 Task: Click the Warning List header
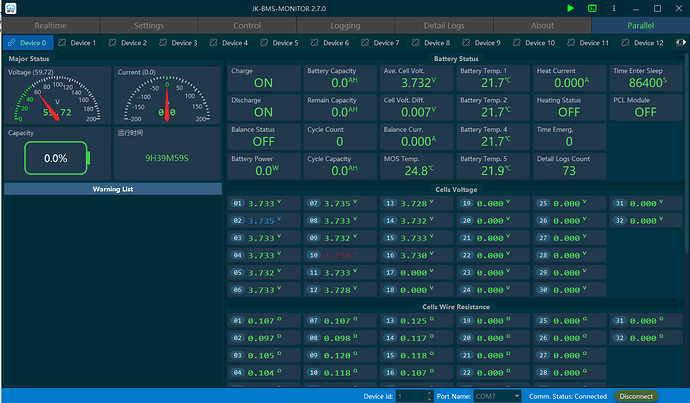pos(113,189)
